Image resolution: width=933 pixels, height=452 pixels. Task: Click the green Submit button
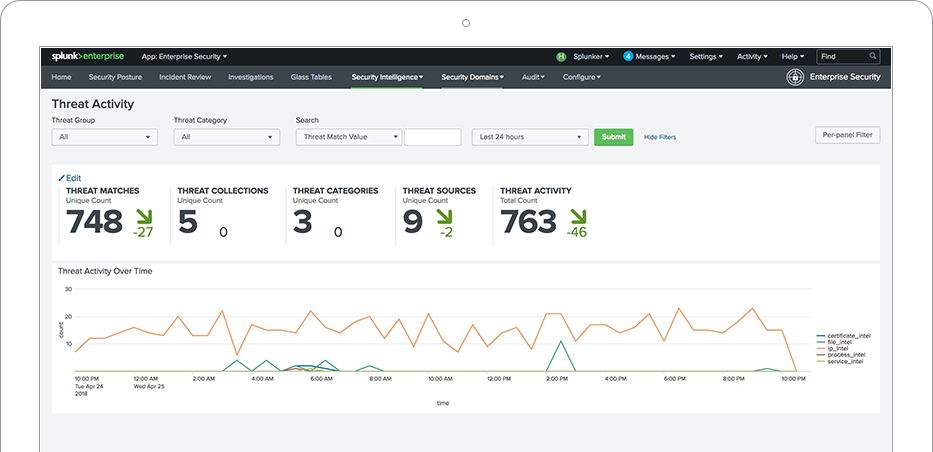pyautogui.click(x=613, y=137)
